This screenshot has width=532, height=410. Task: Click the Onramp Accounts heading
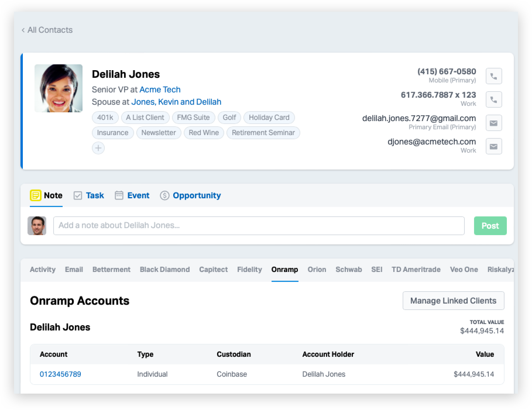(80, 301)
